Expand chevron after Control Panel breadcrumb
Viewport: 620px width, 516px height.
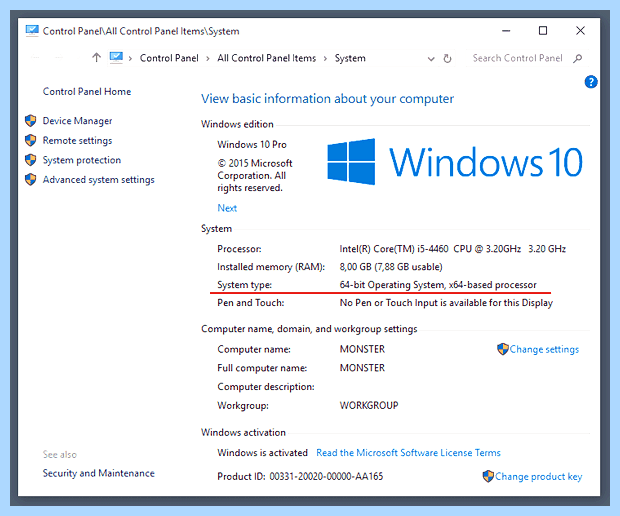pos(208,59)
